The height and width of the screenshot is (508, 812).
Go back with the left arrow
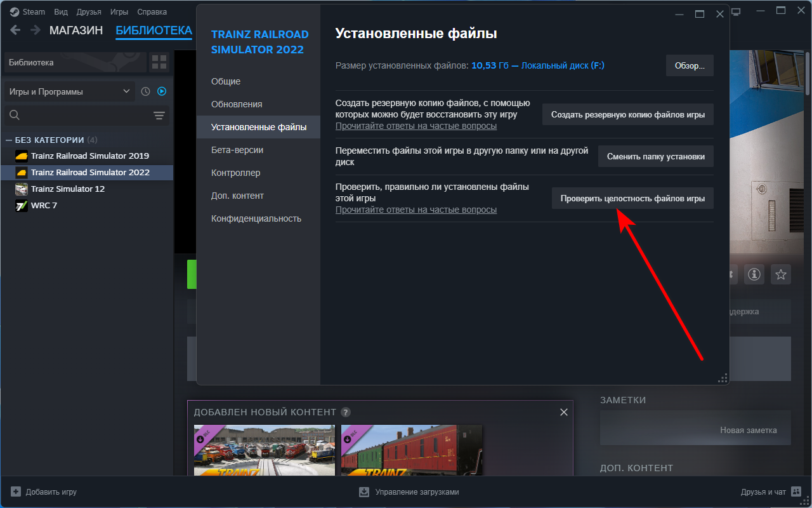pos(15,30)
